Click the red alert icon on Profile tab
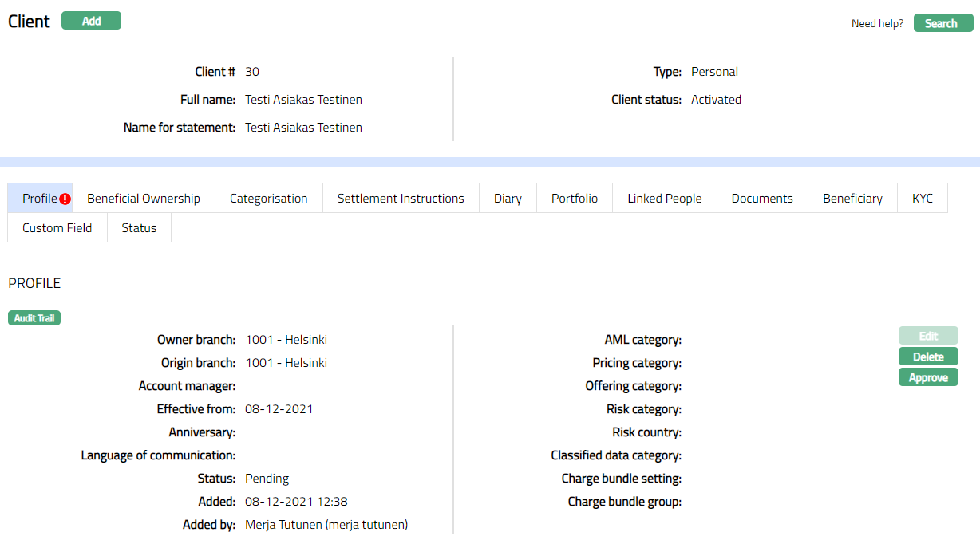Viewport: 980px width, 540px height. coord(65,199)
